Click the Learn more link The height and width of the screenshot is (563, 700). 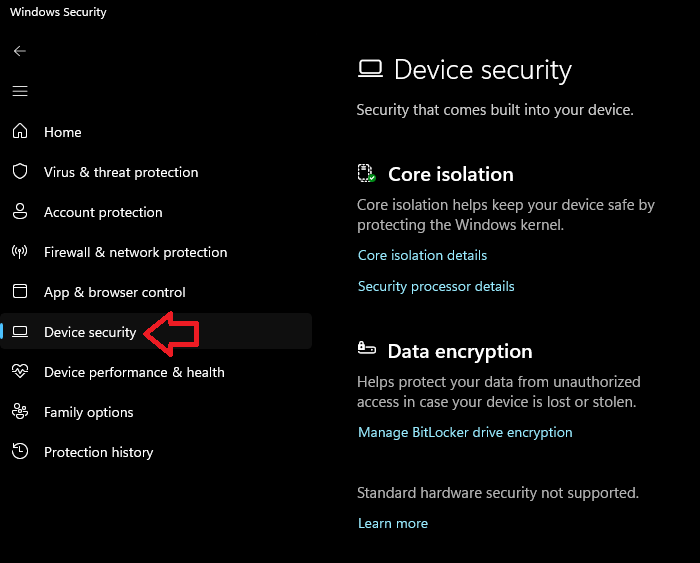click(x=393, y=523)
